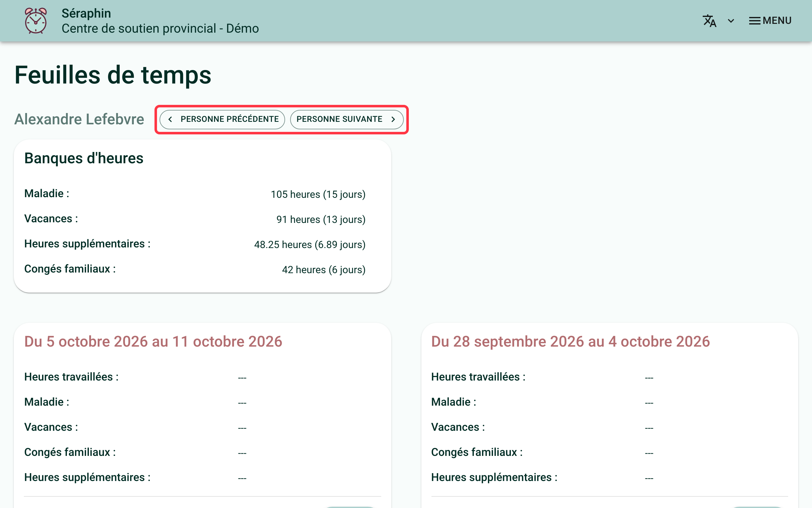Go to Personne suivante
The width and height of the screenshot is (812, 508).
click(x=346, y=119)
